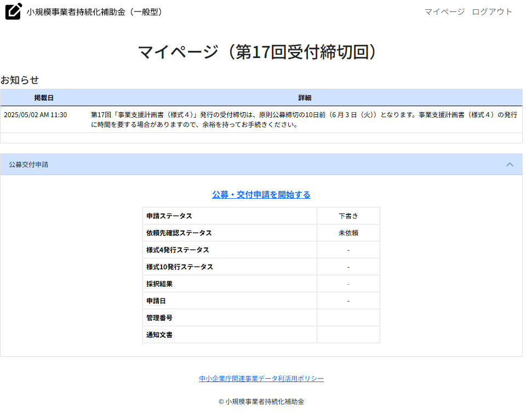
Task: Click the 様式10発行ステータス row label
Action: pos(180,267)
